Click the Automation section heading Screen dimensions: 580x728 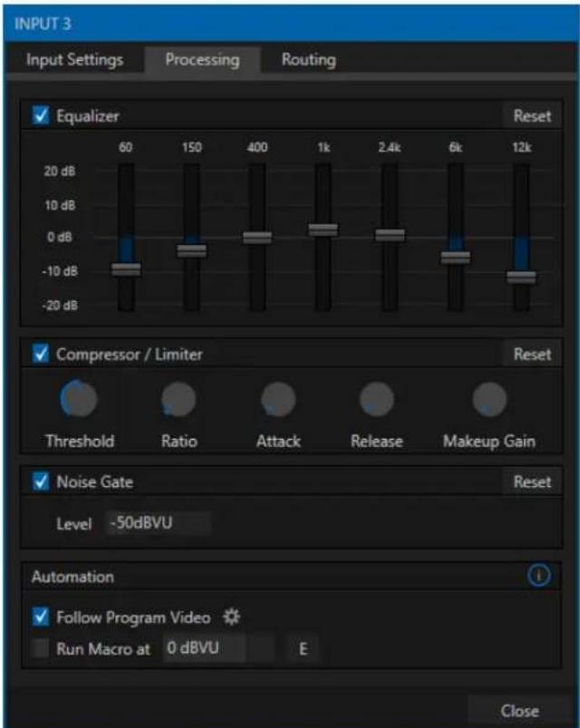(72, 577)
